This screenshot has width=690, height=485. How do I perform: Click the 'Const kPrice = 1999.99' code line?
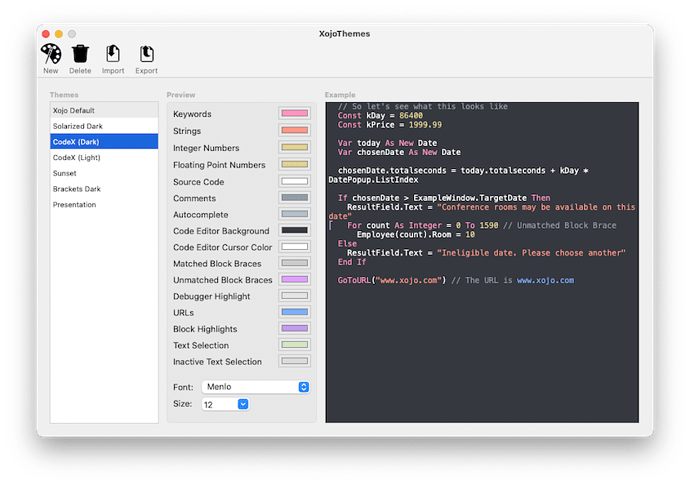[x=389, y=125]
